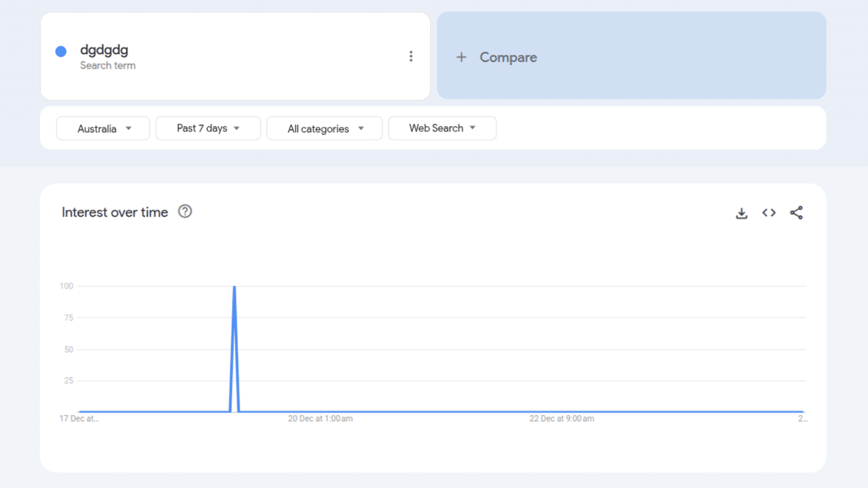This screenshot has height=488, width=868.
Task: Click the plus icon on the Compare card
Action: click(x=461, y=57)
